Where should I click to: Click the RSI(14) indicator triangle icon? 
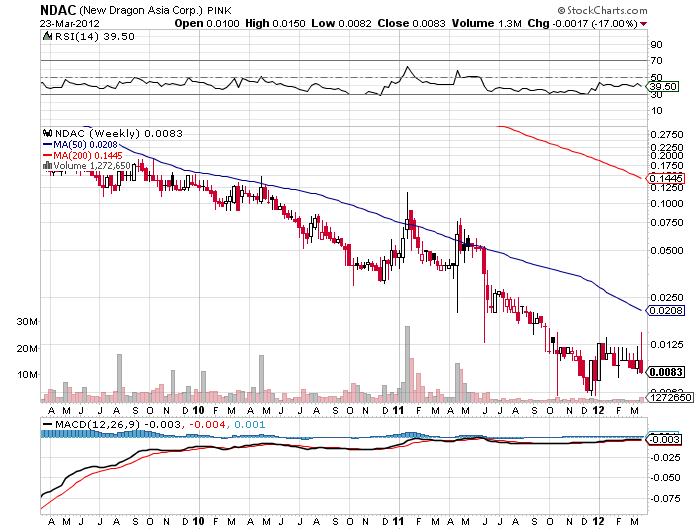pyautogui.click(x=47, y=36)
